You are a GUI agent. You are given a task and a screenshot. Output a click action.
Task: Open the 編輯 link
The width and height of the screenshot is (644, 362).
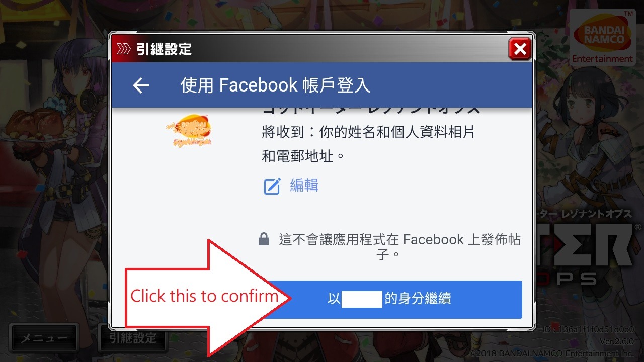[x=304, y=185]
